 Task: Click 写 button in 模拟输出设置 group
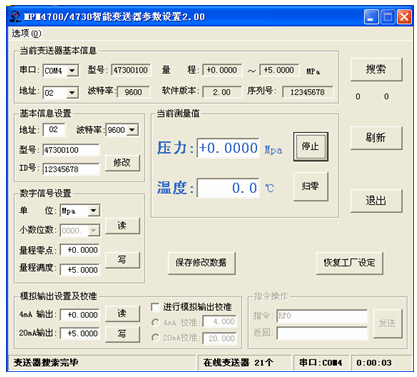(x=122, y=334)
